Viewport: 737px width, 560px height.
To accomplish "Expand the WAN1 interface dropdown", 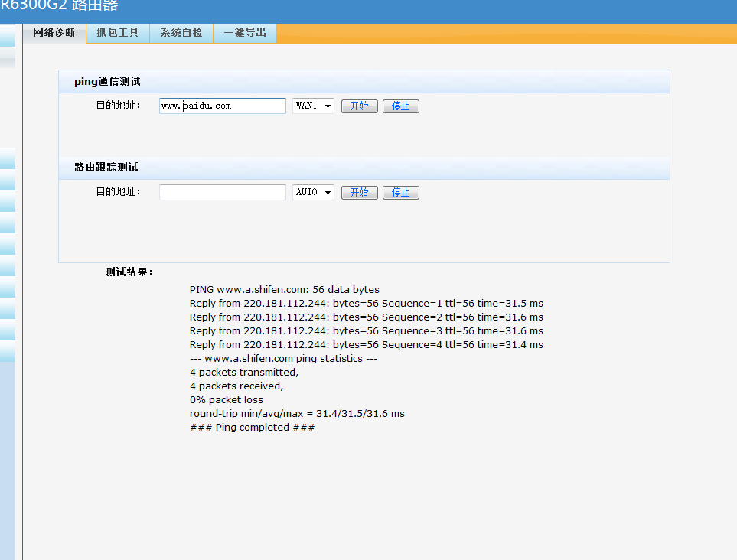I will click(x=313, y=106).
